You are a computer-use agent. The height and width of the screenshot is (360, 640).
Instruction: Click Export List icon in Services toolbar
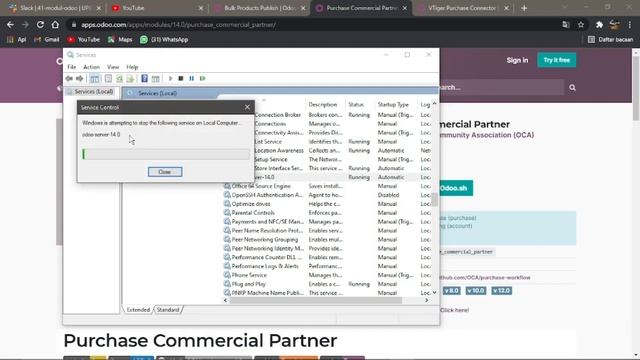130,78
